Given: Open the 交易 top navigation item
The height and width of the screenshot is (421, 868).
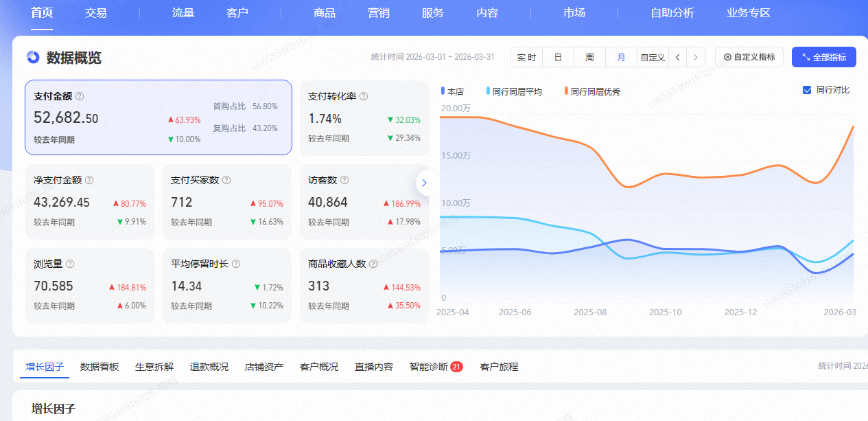Looking at the screenshot, I should click(96, 13).
